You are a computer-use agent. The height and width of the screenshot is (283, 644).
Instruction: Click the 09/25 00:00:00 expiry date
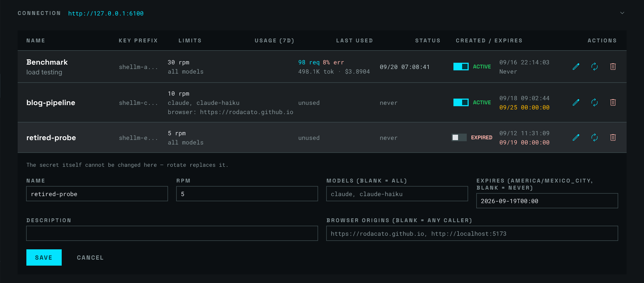pyautogui.click(x=524, y=107)
